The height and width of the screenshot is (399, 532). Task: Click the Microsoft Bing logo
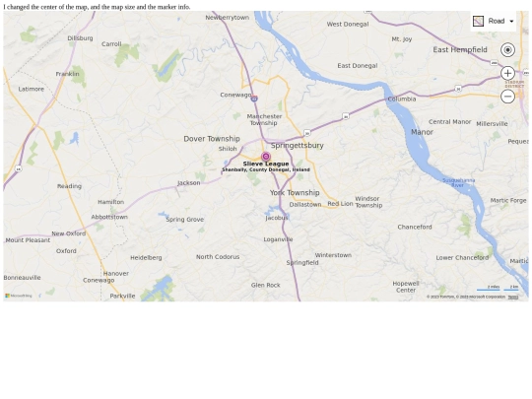19,296
